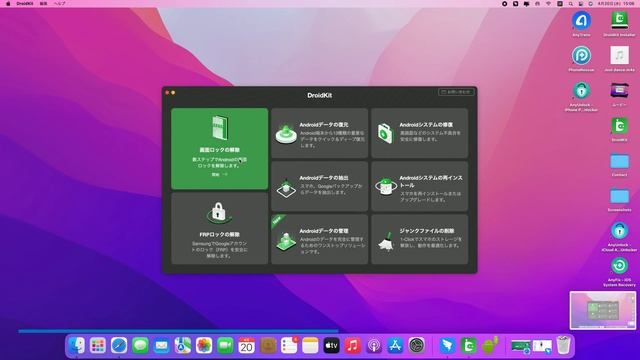The width and height of the screenshot is (640, 360).
Task: Open the AnyUnlock iPhone unlocker desktop icon
Action: pyautogui.click(x=581, y=96)
